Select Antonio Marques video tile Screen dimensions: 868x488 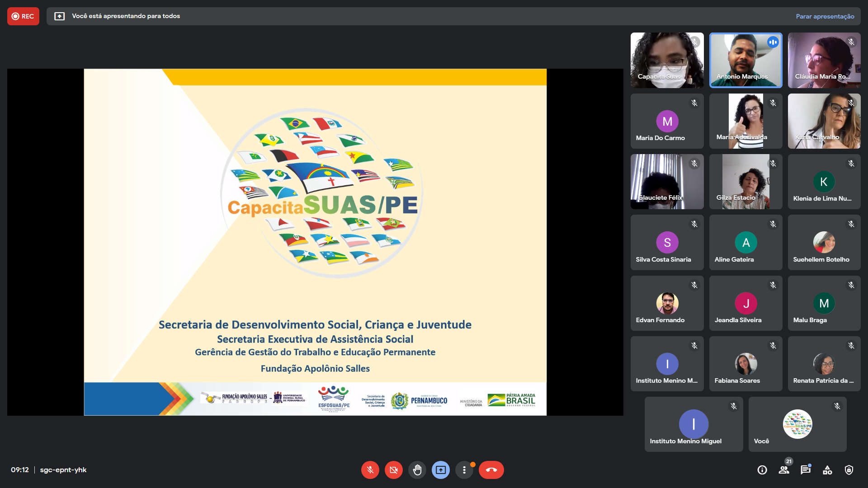pos(745,60)
